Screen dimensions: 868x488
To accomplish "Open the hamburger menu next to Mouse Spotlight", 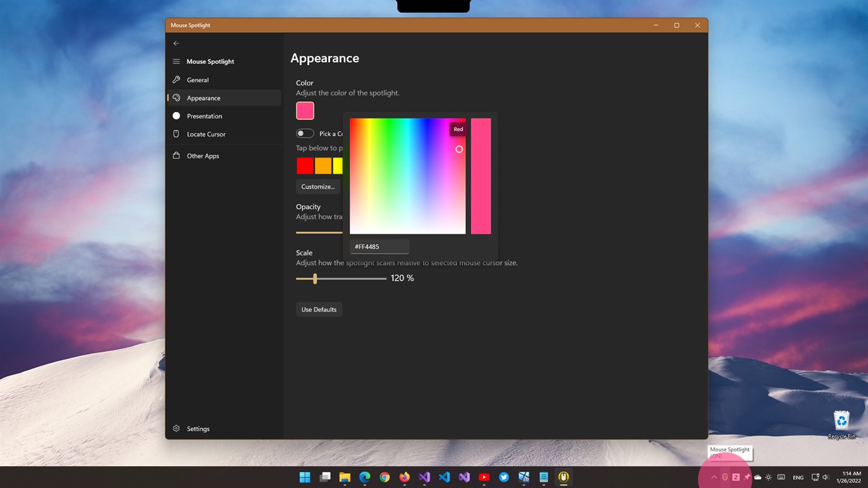I will (x=176, y=61).
